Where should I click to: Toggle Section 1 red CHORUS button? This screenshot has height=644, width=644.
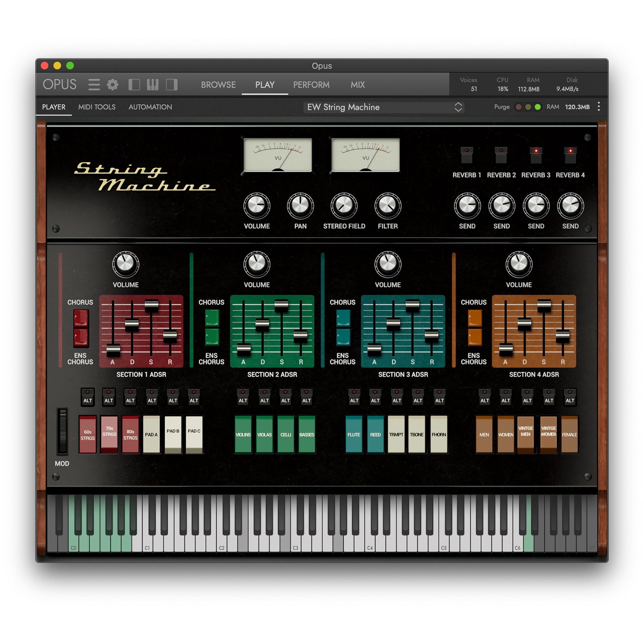(x=81, y=318)
